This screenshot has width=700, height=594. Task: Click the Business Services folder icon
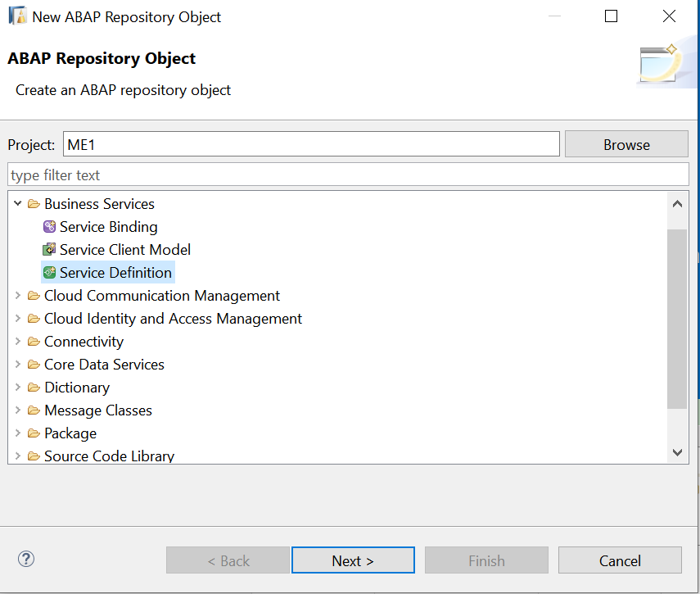(34, 204)
